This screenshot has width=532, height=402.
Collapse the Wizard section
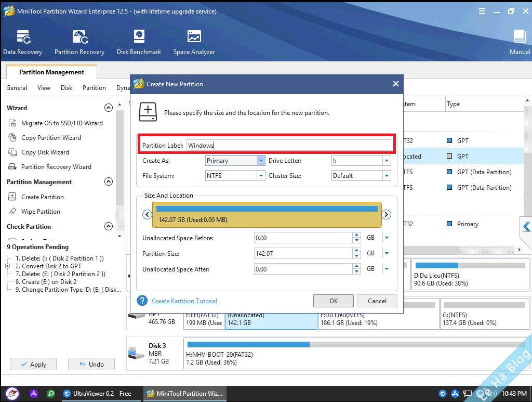click(x=109, y=108)
